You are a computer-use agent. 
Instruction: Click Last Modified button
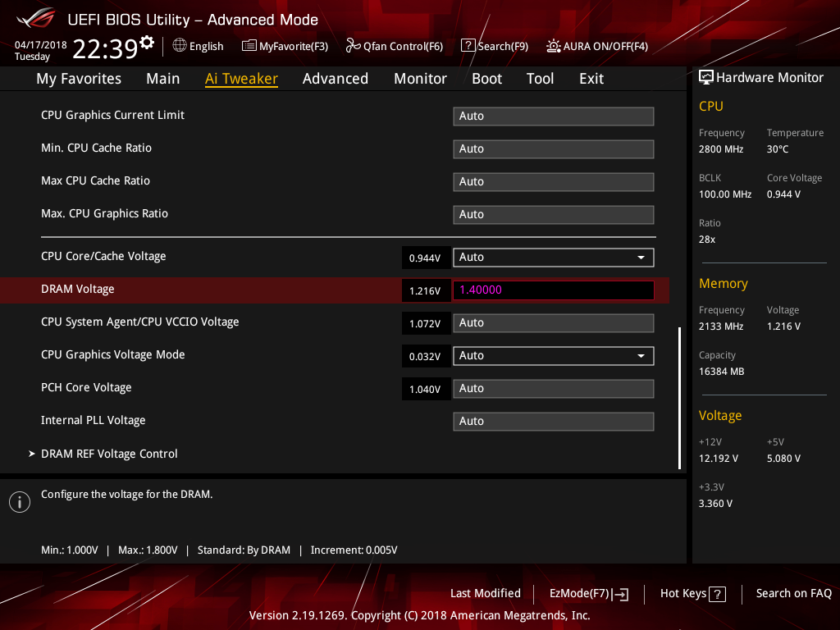pos(486,594)
